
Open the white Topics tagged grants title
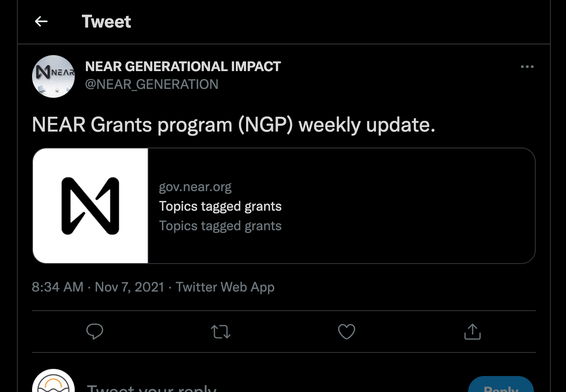point(220,206)
